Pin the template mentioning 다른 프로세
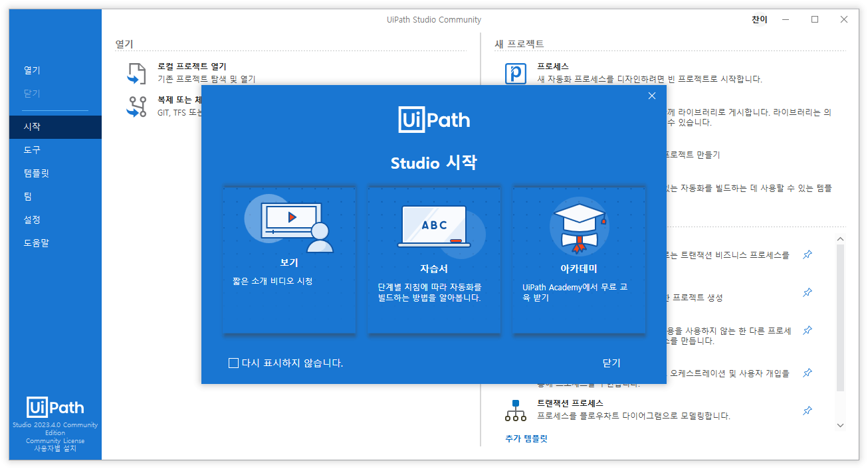The height and width of the screenshot is (469, 868). [x=807, y=330]
